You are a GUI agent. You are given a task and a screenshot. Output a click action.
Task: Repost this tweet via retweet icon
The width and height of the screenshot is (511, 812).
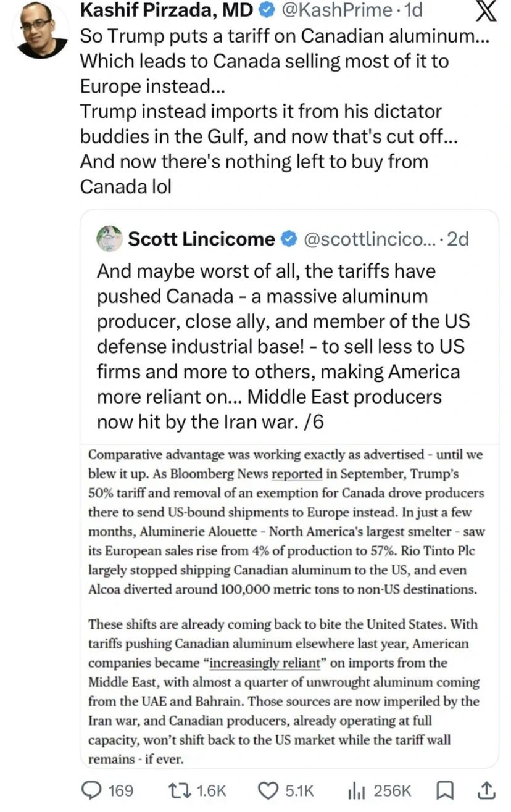tap(180, 790)
